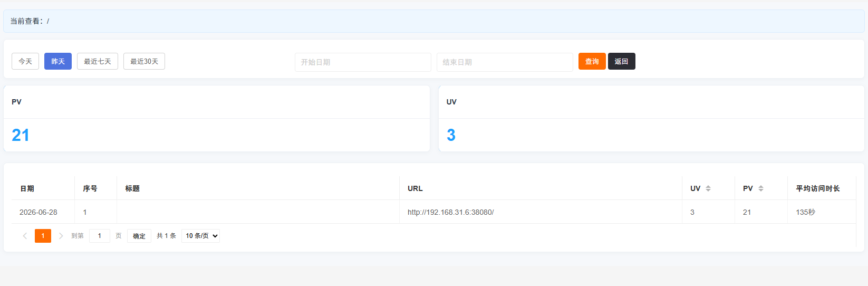Select the 昨天 date filter
Viewport: 868px width, 286px height.
click(58, 61)
